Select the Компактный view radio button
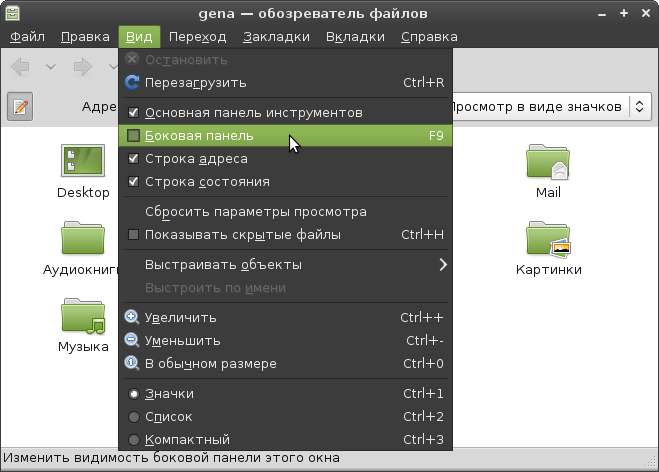 134,440
